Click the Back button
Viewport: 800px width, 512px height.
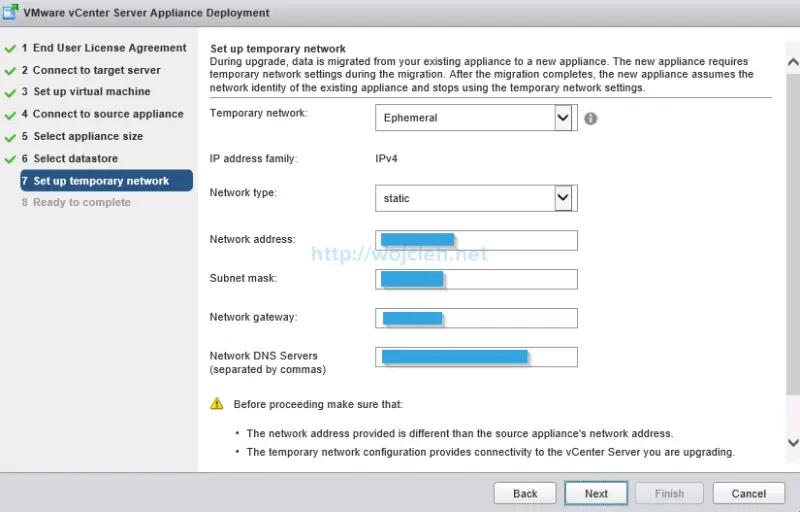(x=525, y=493)
